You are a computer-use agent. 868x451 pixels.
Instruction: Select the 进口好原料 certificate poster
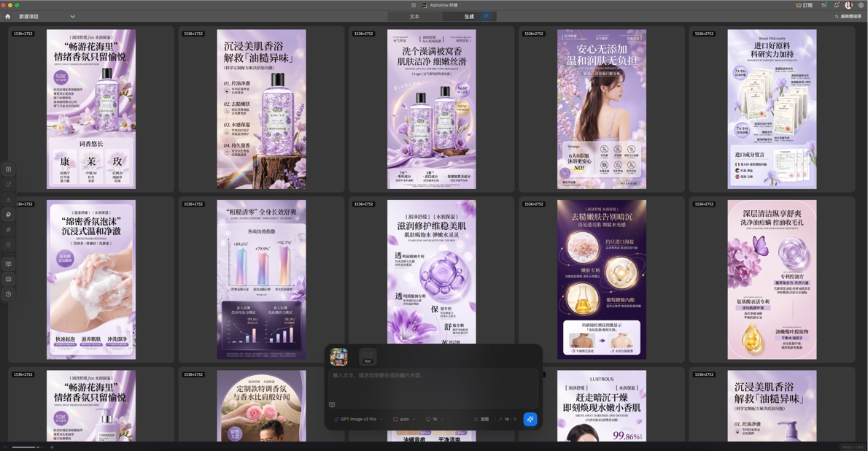click(772, 109)
